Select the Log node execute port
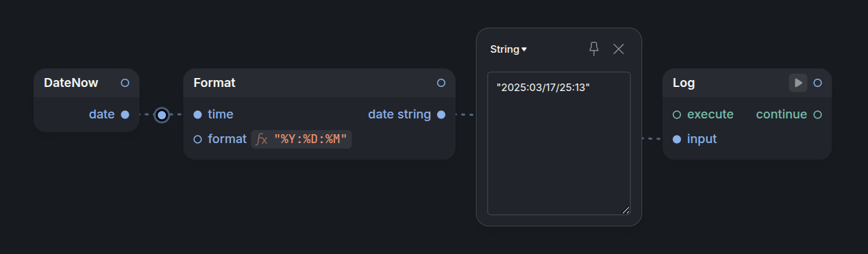 [x=677, y=114]
